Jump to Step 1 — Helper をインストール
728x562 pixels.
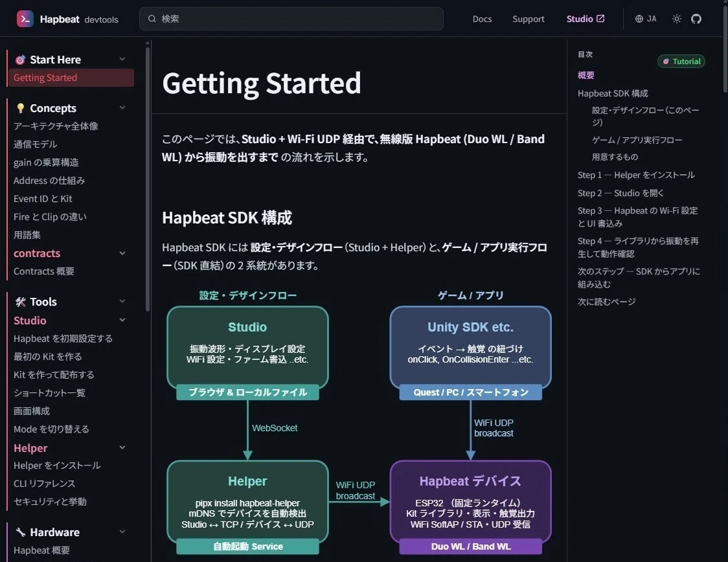pyautogui.click(x=636, y=175)
